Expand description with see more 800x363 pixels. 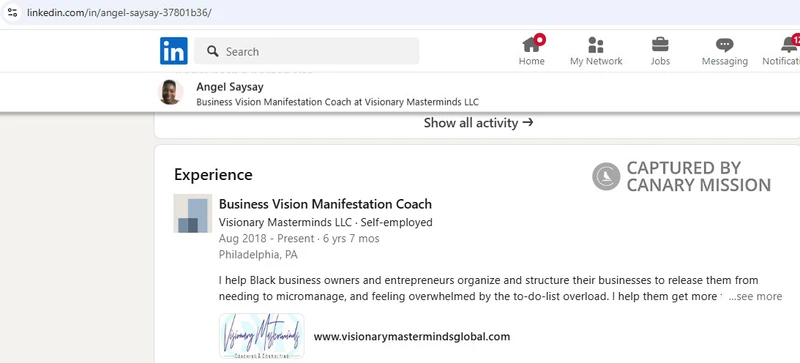click(755, 297)
